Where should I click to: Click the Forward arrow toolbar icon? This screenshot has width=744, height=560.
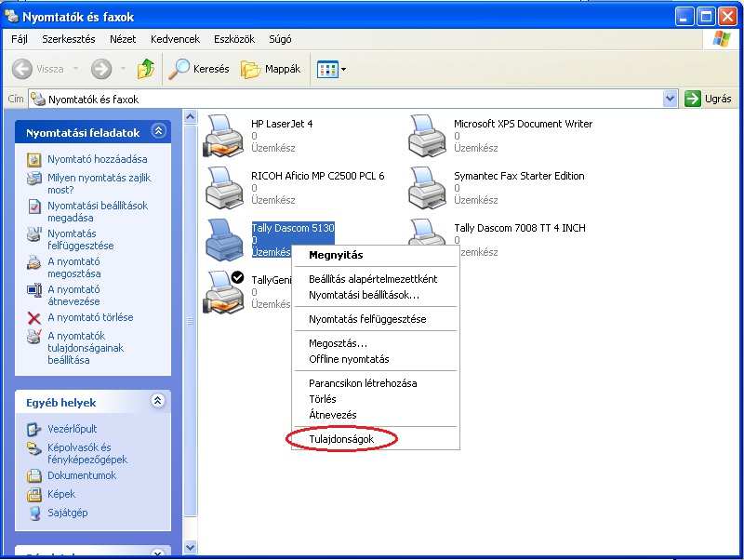click(101, 69)
